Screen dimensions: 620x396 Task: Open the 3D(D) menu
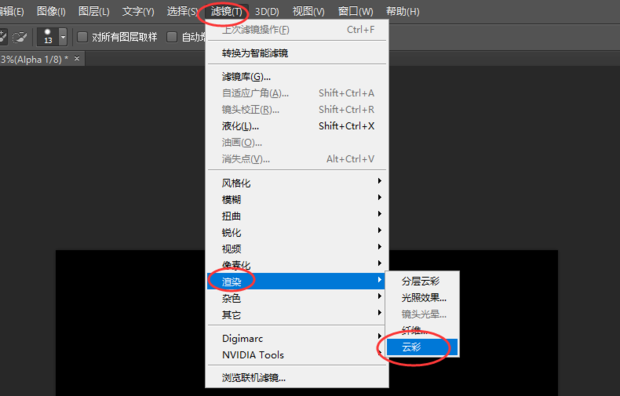[x=267, y=11]
